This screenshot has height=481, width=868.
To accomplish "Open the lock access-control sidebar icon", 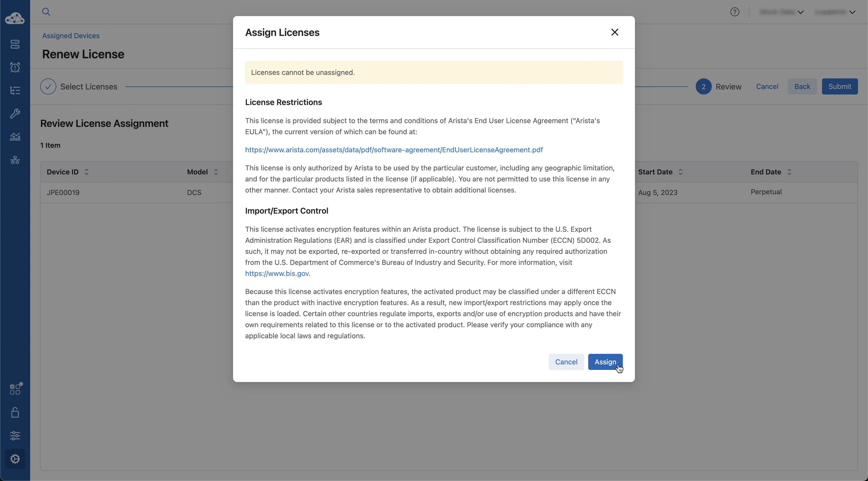I will [15, 412].
